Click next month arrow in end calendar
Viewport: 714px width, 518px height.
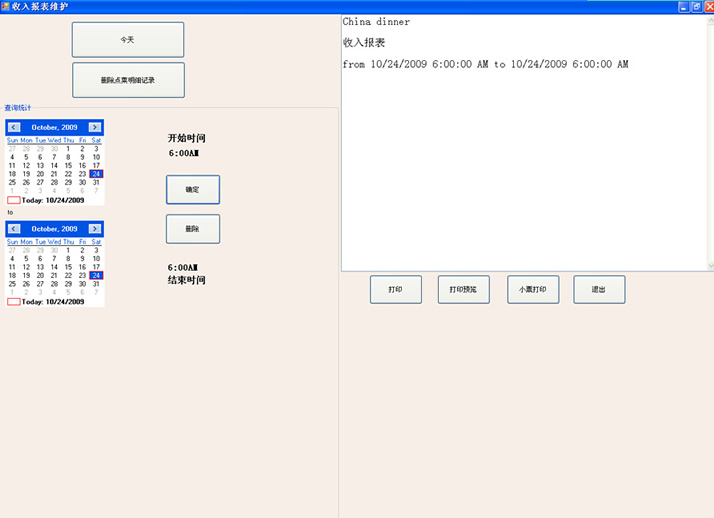(x=95, y=229)
